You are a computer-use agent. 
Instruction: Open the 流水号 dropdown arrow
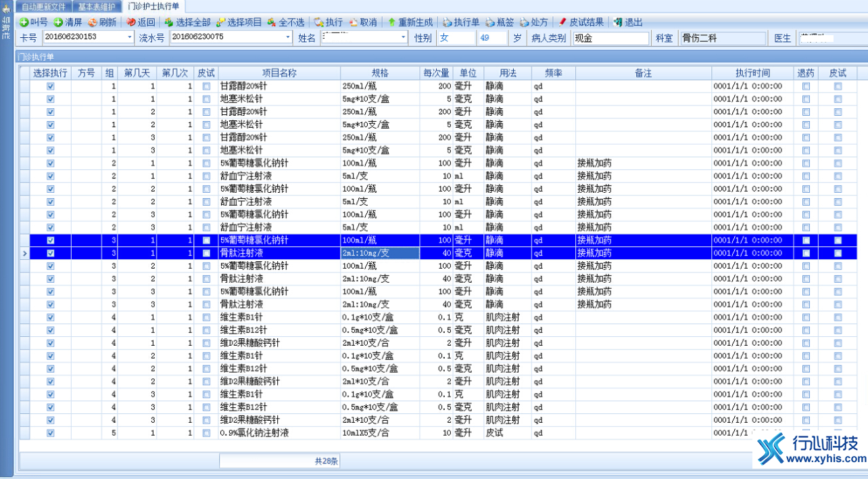287,38
